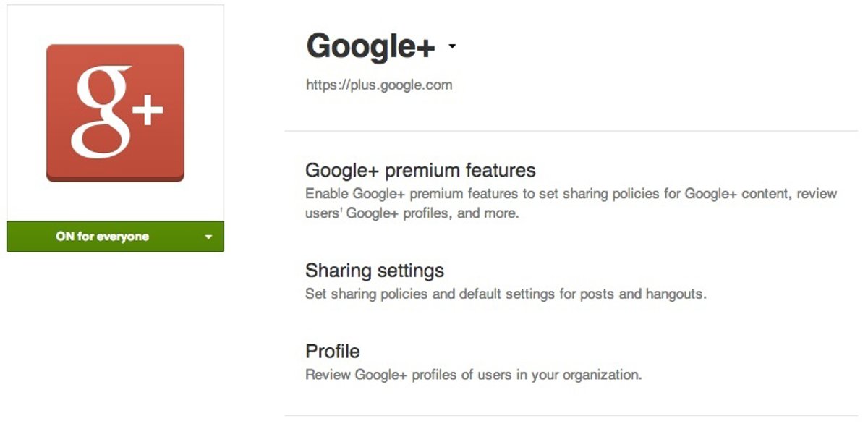Expand the caret next to the Google+ title
Image resolution: width=868 pixels, height=429 pixels.
point(452,47)
